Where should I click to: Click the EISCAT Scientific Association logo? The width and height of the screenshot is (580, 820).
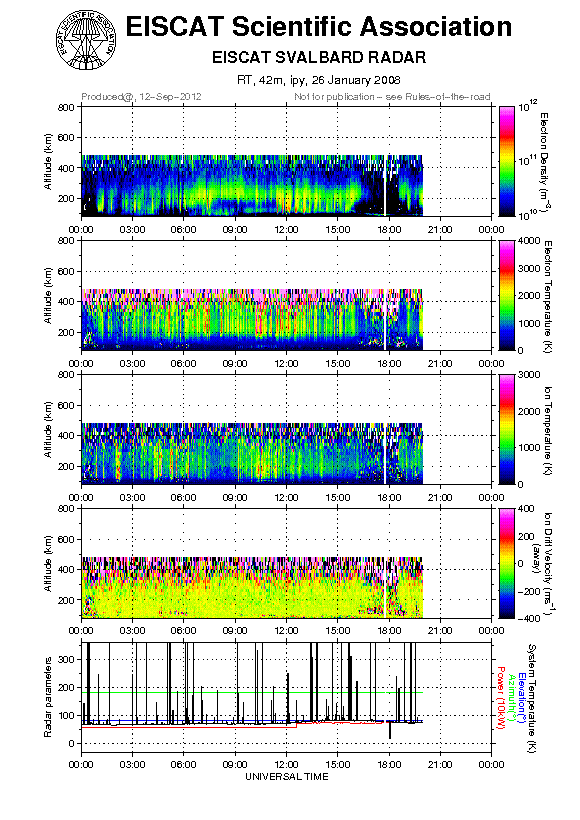(x=86, y=40)
